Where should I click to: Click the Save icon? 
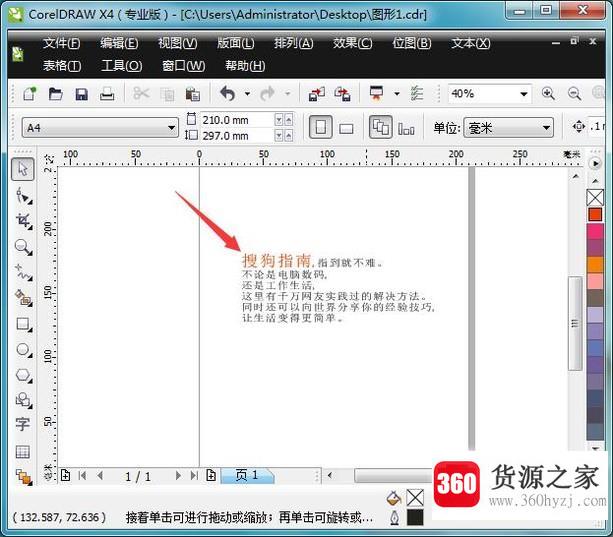tap(81, 94)
